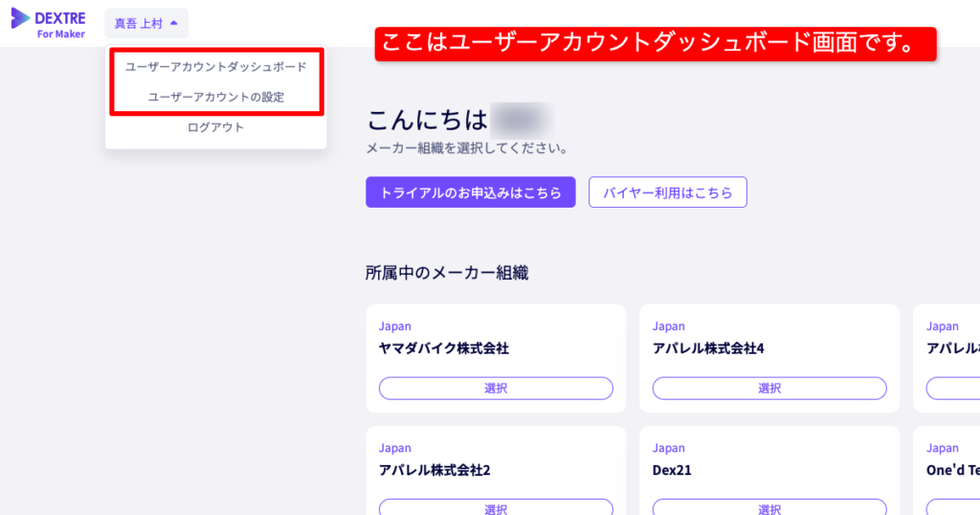Hit 選択 on the Dex21 card
980x515 pixels.
click(x=769, y=507)
